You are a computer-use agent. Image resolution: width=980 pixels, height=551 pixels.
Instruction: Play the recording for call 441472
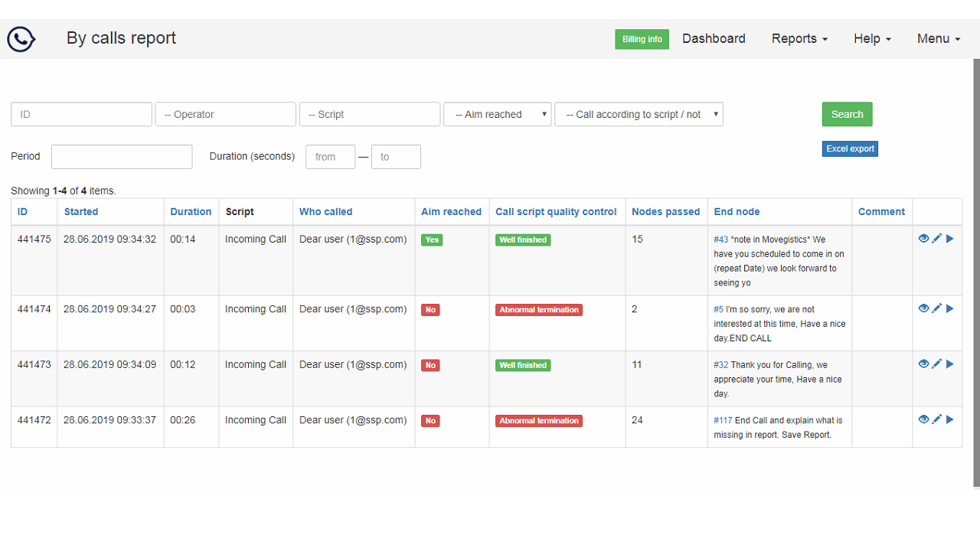(950, 419)
